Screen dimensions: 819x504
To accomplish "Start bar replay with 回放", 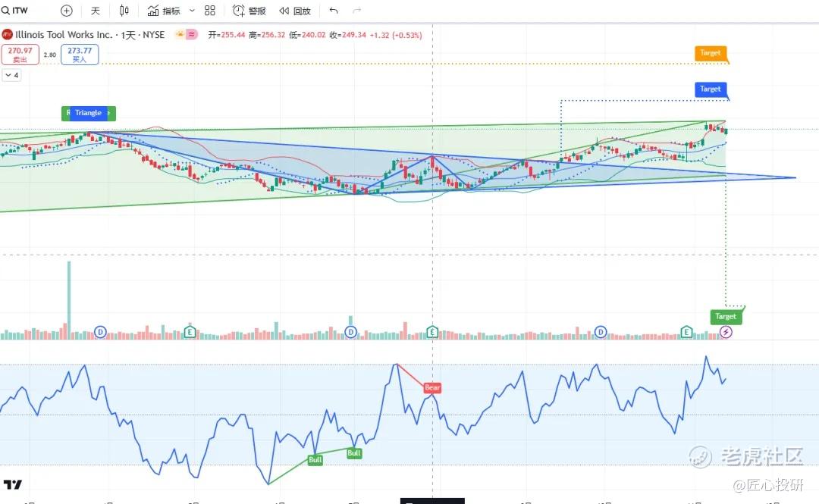I will [x=294, y=11].
